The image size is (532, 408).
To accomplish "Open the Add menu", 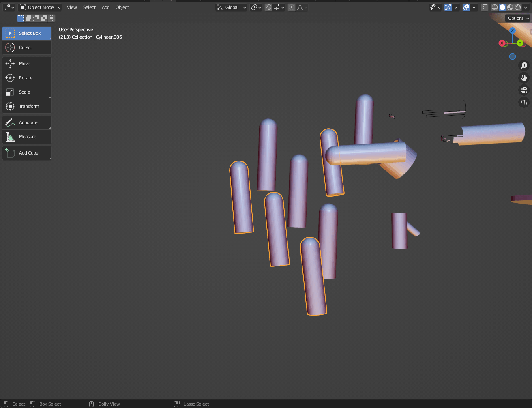I will coord(105,7).
